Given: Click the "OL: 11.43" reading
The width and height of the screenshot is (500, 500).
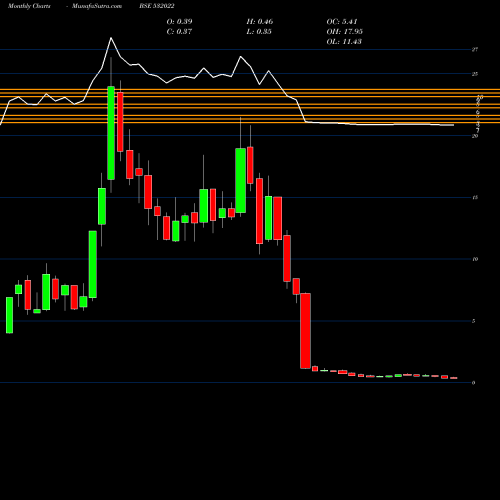Looking at the screenshot, I should click(344, 41).
